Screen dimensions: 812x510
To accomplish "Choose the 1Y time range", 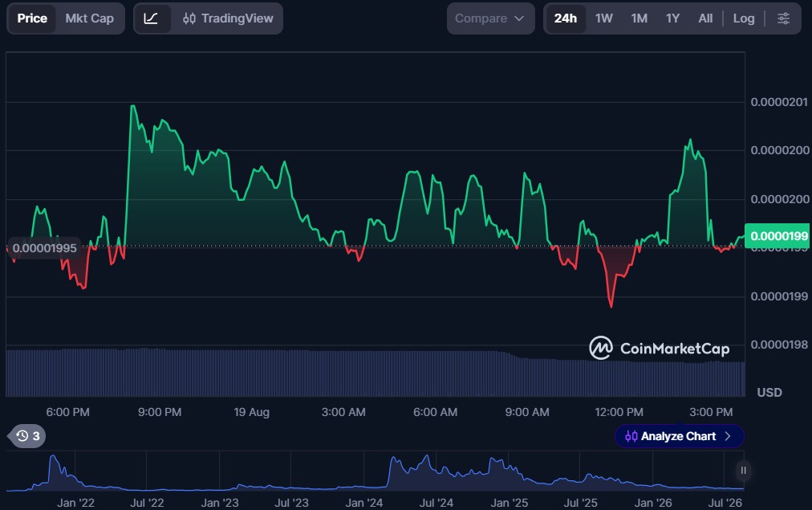I will coord(672,18).
